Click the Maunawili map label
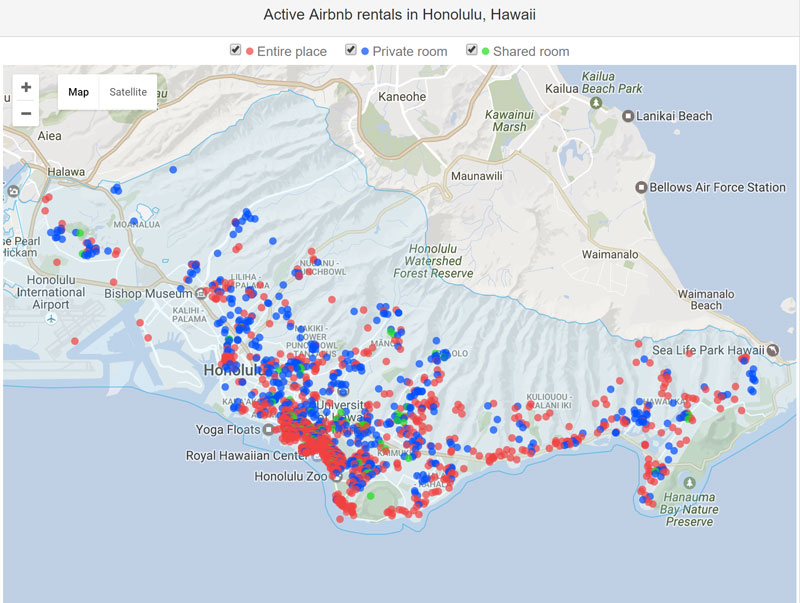Screen dimensions: 800x603 pos(477,176)
